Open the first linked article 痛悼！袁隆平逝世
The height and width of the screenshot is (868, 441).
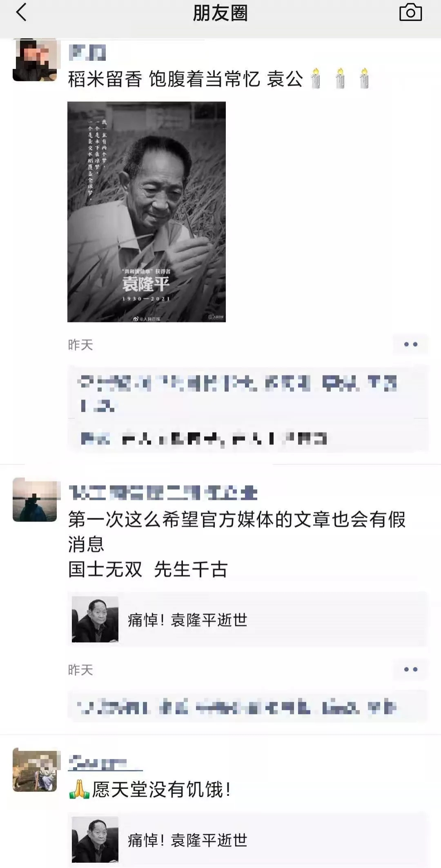click(247, 619)
